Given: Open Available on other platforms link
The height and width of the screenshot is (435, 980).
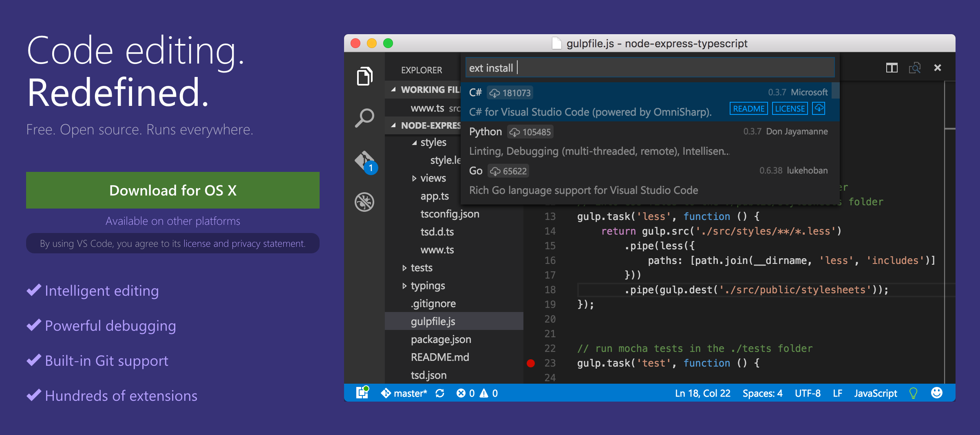Looking at the screenshot, I should [x=173, y=221].
